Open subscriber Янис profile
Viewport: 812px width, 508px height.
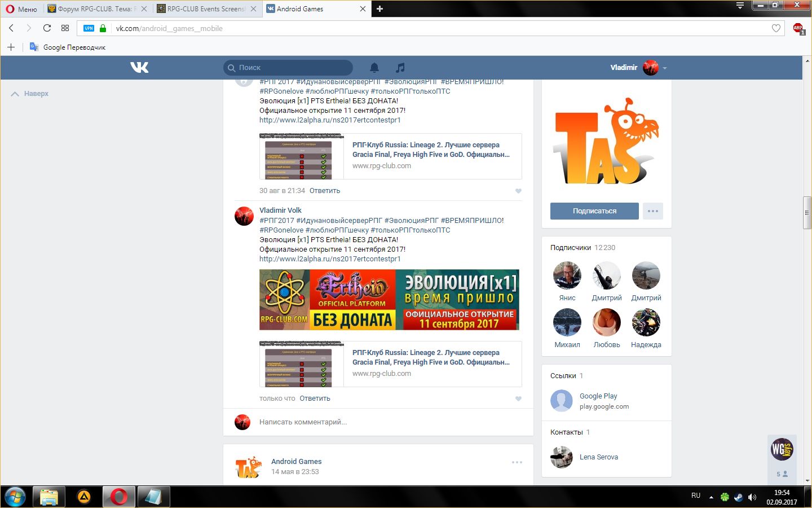pyautogui.click(x=567, y=275)
